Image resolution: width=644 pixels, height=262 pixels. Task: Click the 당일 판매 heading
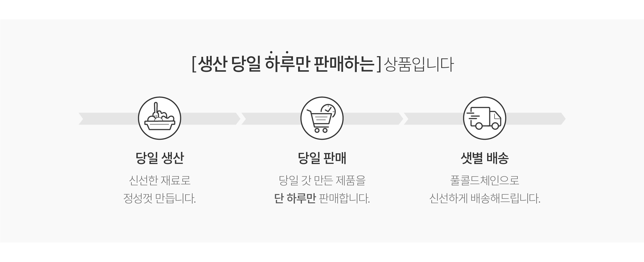tap(322, 158)
